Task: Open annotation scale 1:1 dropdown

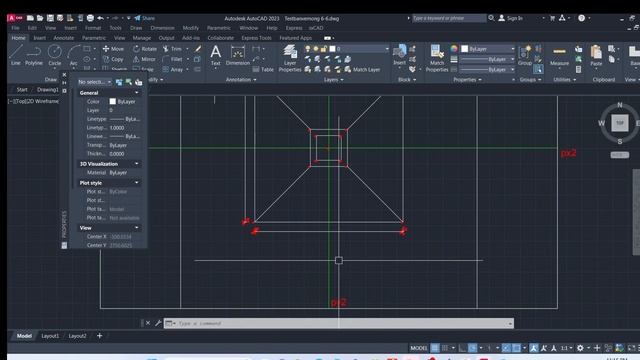Action: coord(566,348)
